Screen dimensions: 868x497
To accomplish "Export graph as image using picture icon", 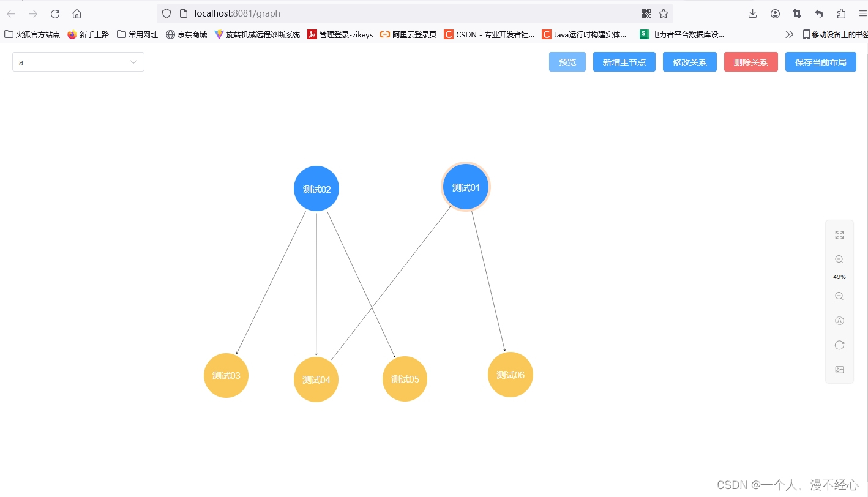I will [839, 369].
